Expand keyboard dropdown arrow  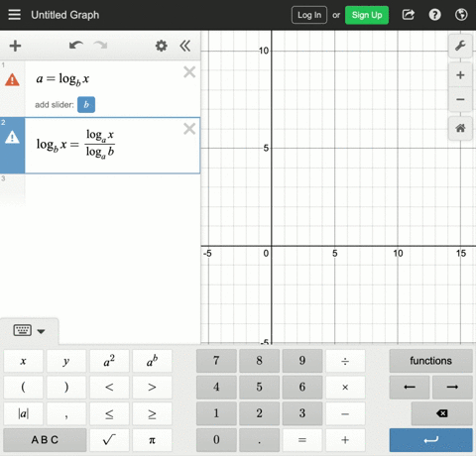pos(41,331)
